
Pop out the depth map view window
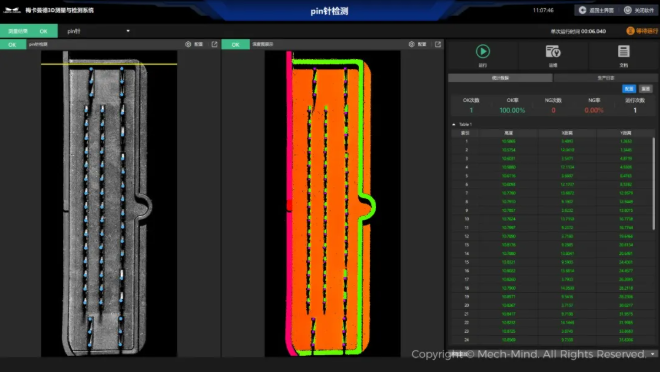pyautogui.click(x=438, y=44)
